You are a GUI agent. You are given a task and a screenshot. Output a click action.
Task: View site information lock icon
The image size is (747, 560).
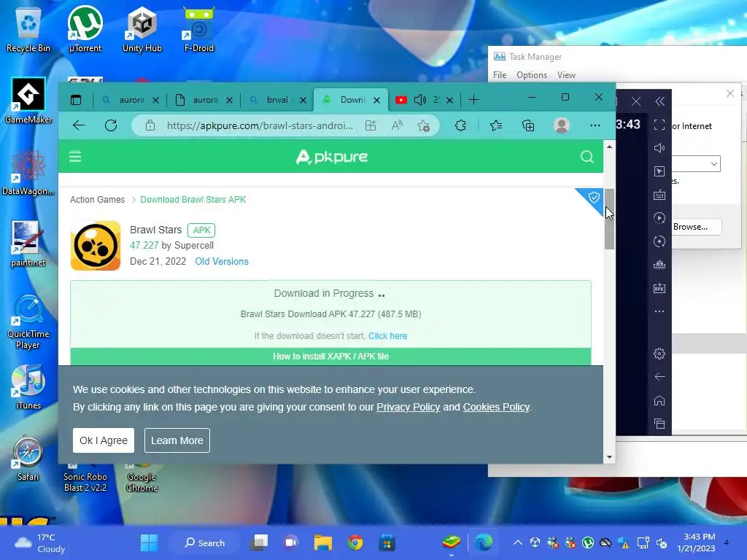[x=150, y=125]
